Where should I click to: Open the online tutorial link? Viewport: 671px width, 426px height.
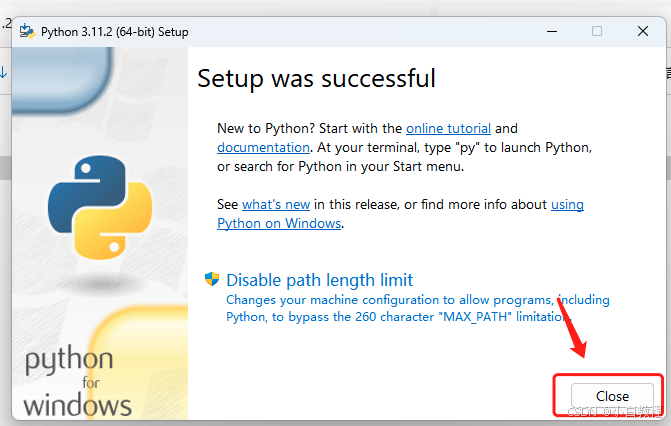coord(448,128)
